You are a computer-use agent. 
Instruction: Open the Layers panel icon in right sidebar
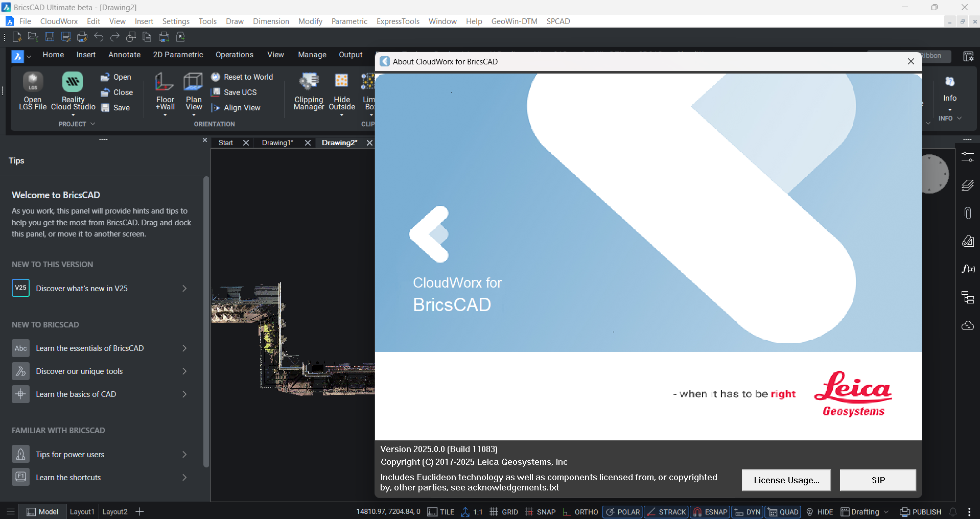[x=968, y=185]
